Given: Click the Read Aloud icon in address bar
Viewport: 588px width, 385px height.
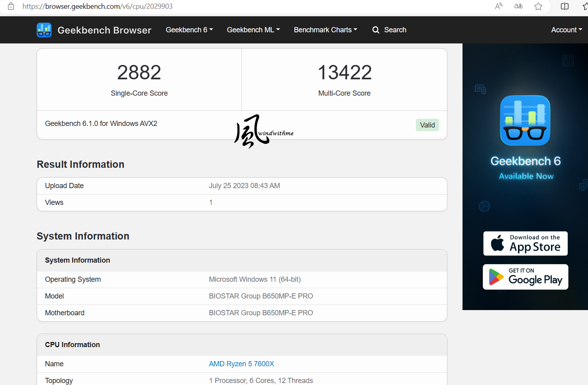Looking at the screenshot, I should 498,6.
